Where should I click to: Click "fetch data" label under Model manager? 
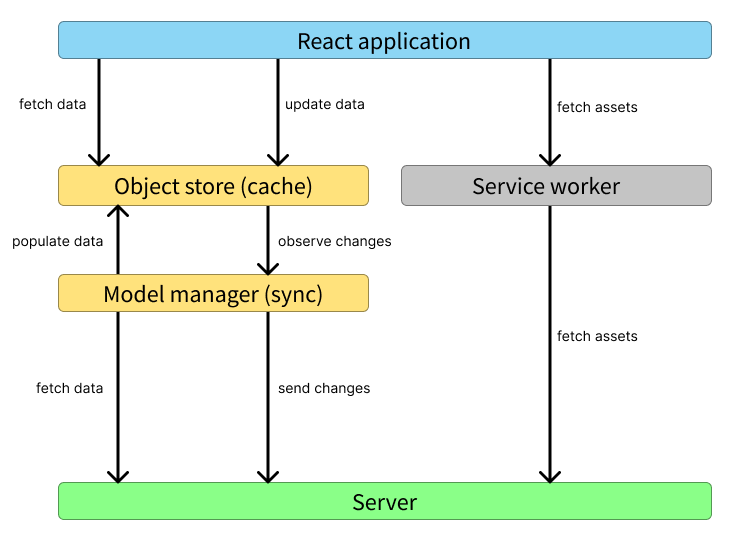click(69, 388)
